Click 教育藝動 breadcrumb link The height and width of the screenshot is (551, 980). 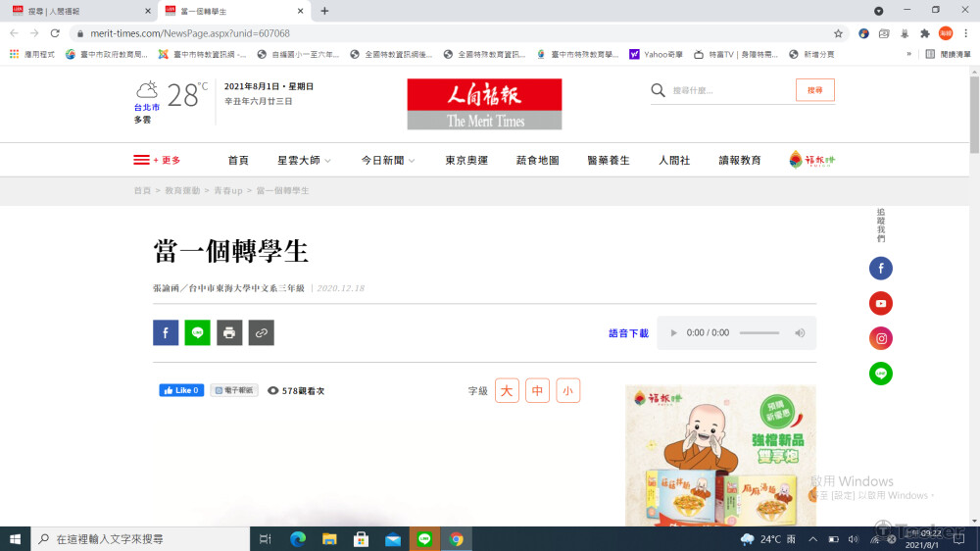coord(182,191)
